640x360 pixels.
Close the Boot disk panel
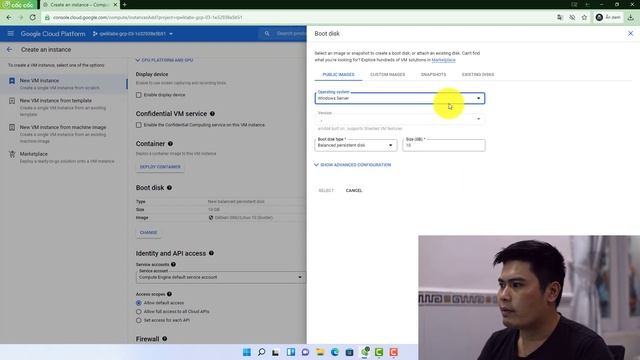pyautogui.click(x=630, y=33)
